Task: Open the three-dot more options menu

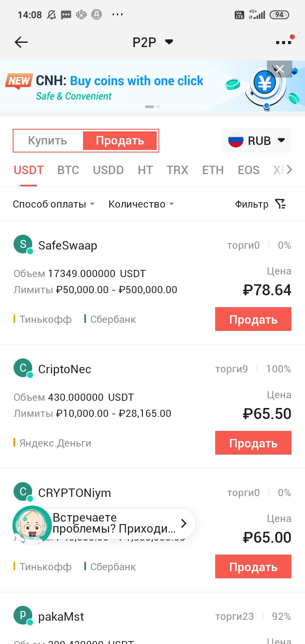Action: tap(283, 42)
